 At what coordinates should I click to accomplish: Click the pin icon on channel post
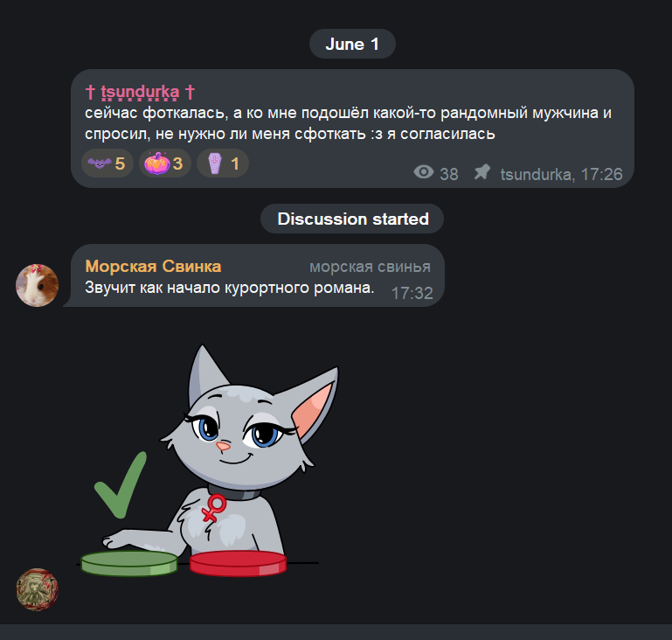(482, 172)
